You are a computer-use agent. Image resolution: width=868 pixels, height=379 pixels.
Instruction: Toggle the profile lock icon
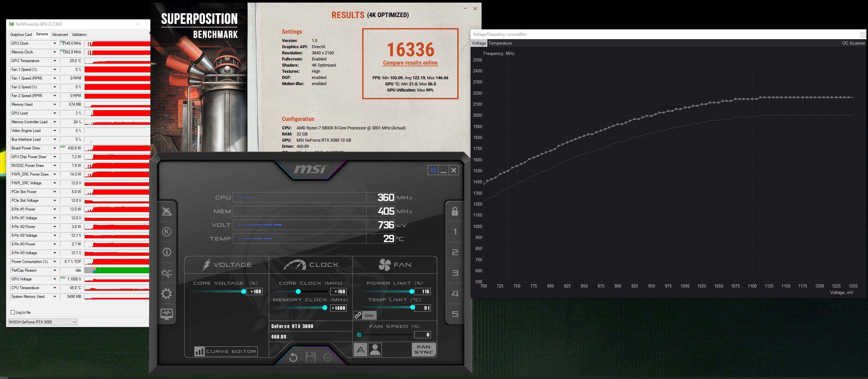pos(455,211)
